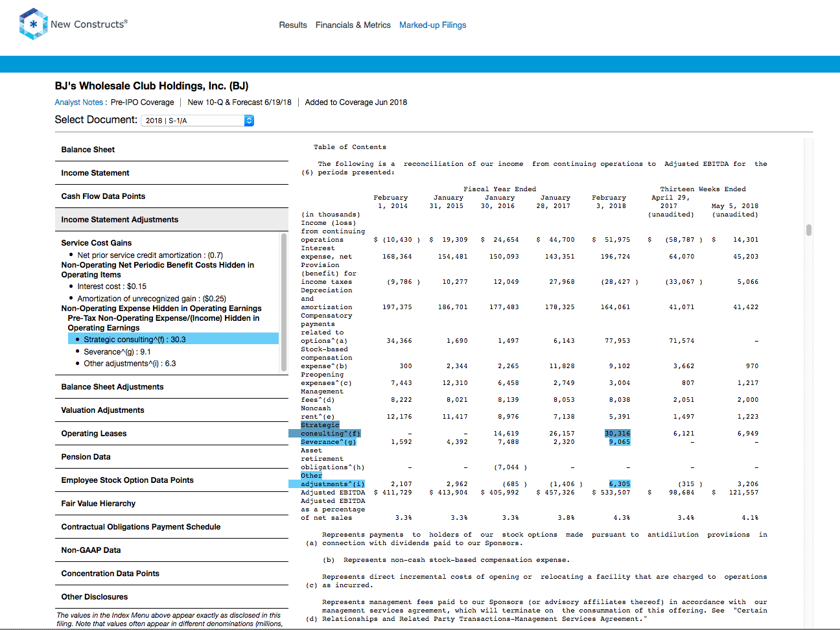Click the filing document scrollbar thumb
The width and height of the screenshot is (840, 630).
click(808, 230)
